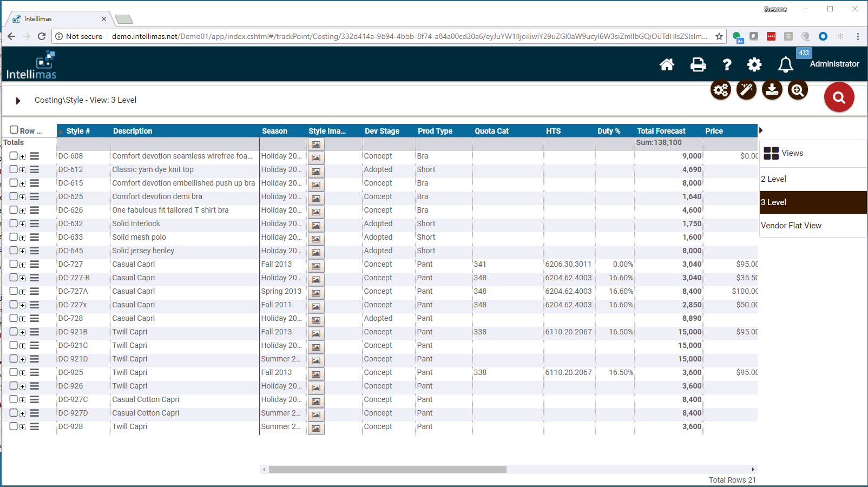Open the help question mark icon
Viewport: 868px width, 487px height.
point(727,64)
